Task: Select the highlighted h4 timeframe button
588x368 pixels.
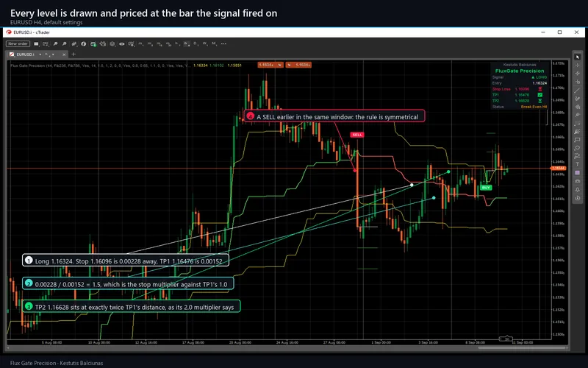Action: tap(187, 44)
